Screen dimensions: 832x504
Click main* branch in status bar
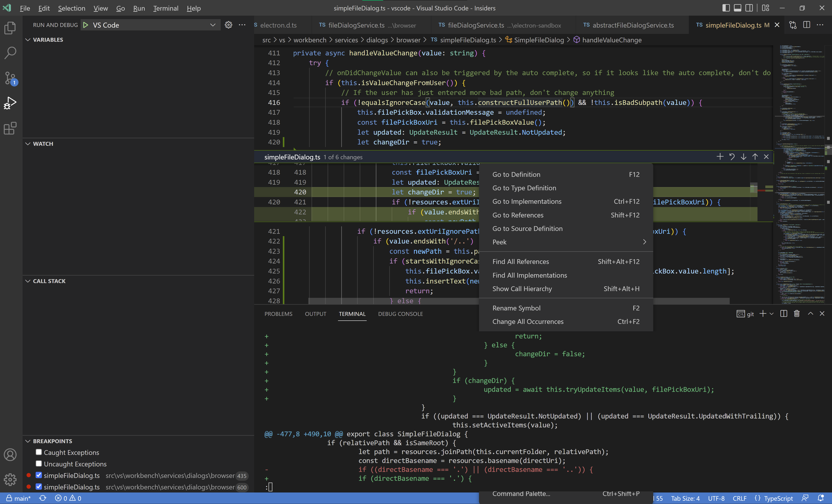pyautogui.click(x=18, y=498)
